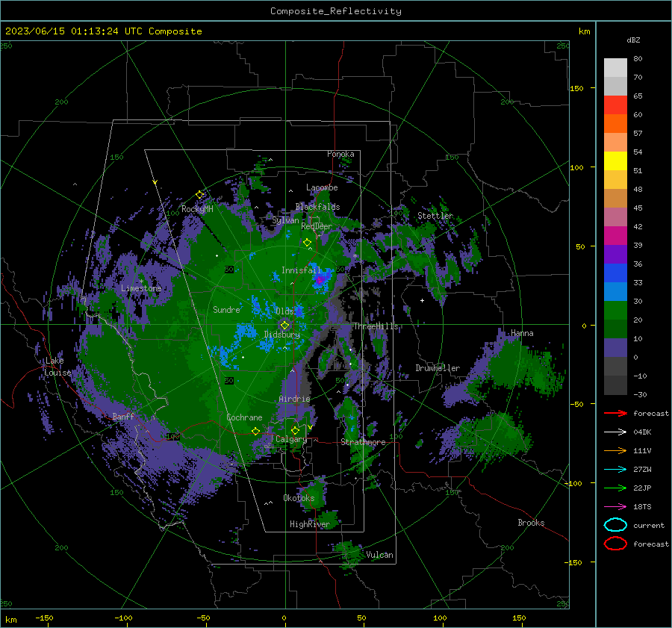Viewport: 672px width, 628px height.
Task: Click the Cochrane city label
Action: click(244, 417)
